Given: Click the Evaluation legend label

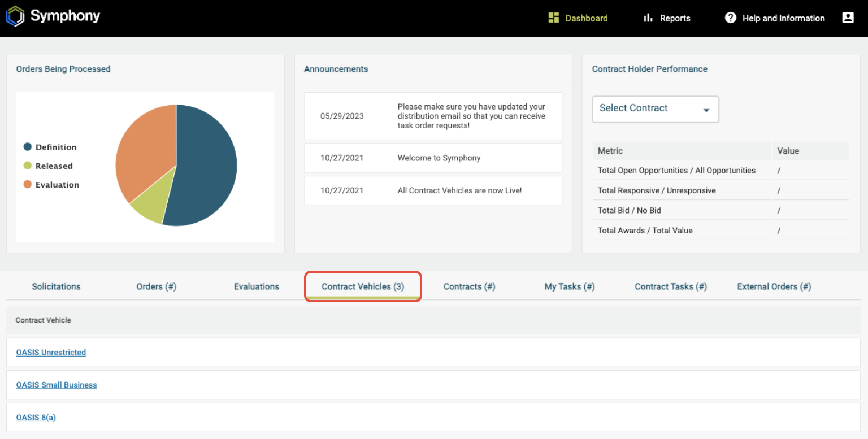Looking at the screenshot, I should pos(57,184).
